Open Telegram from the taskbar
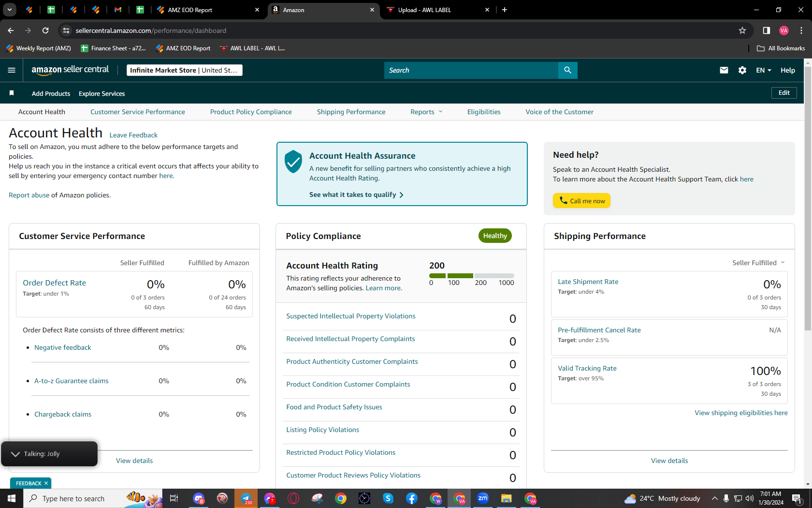 [x=246, y=498]
